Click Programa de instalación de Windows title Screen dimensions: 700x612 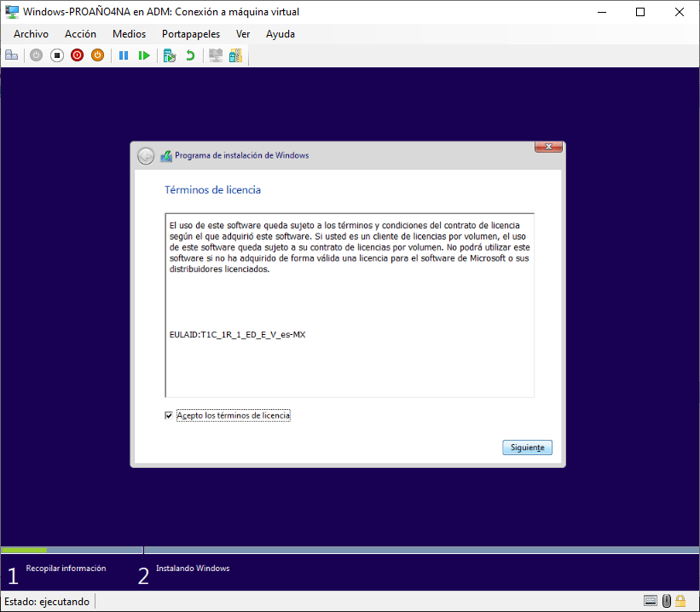click(x=241, y=155)
